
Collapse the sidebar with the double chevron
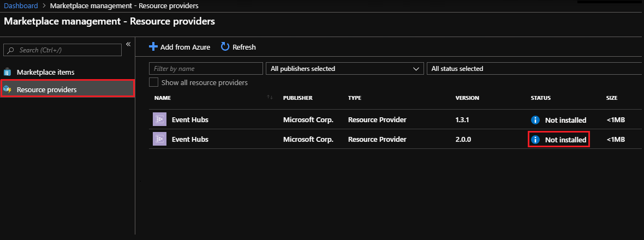(128, 44)
